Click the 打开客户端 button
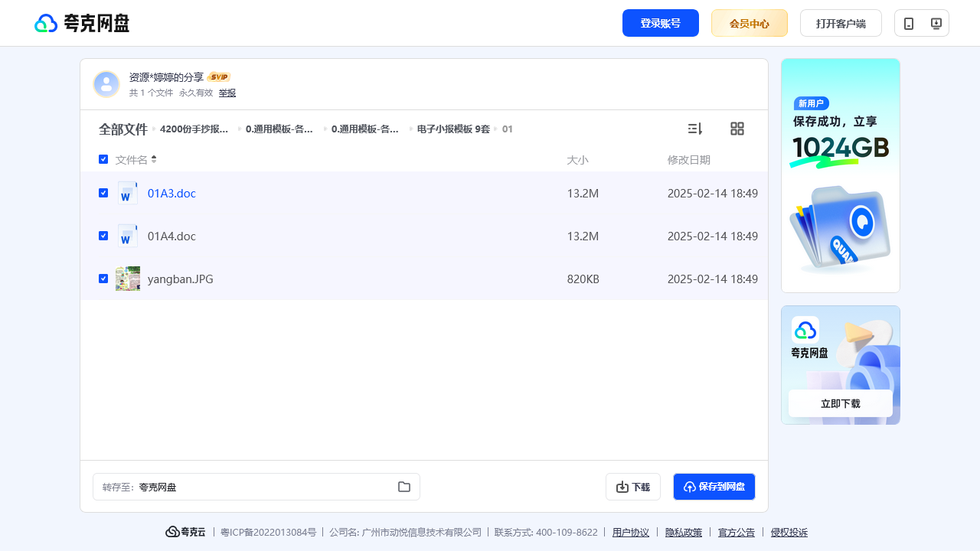980x551 pixels. tap(841, 23)
